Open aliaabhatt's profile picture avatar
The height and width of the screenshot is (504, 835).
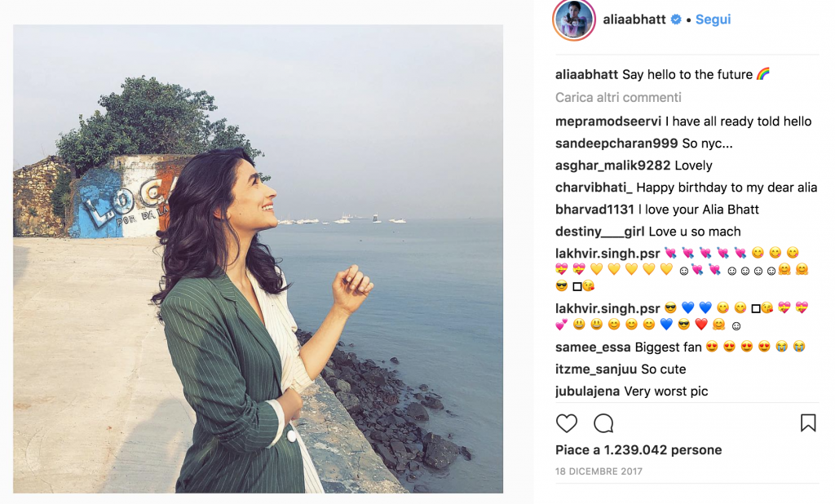(573, 20)
